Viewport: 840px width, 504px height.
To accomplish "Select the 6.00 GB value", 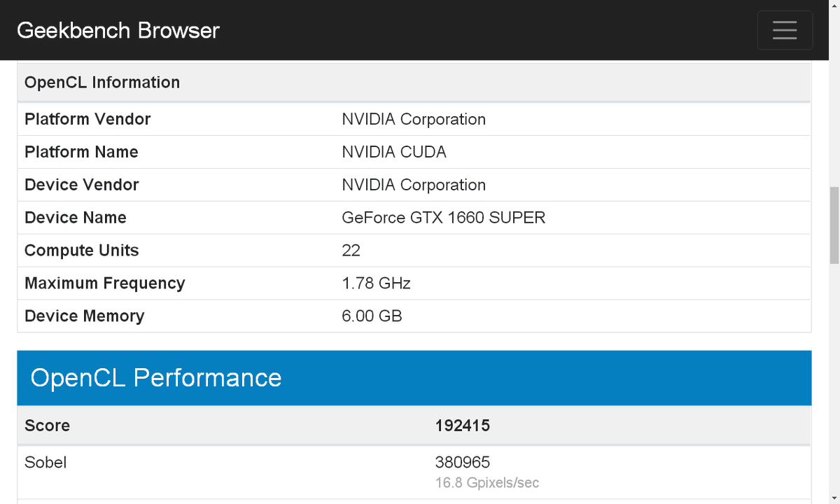I will click(x=372, y=316).
